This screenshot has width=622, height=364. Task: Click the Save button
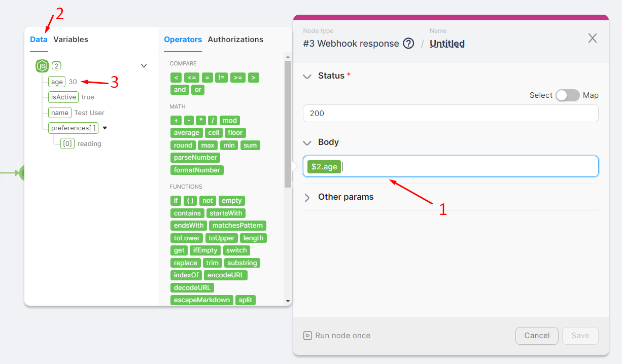(x=580, y=336)
